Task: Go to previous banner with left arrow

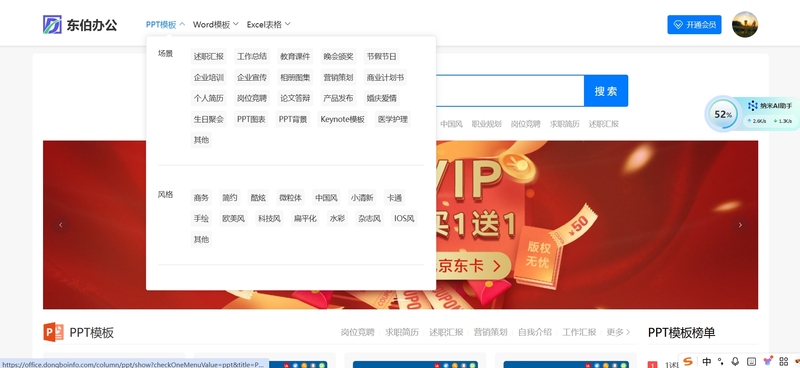Action: (x=61, y=225)
